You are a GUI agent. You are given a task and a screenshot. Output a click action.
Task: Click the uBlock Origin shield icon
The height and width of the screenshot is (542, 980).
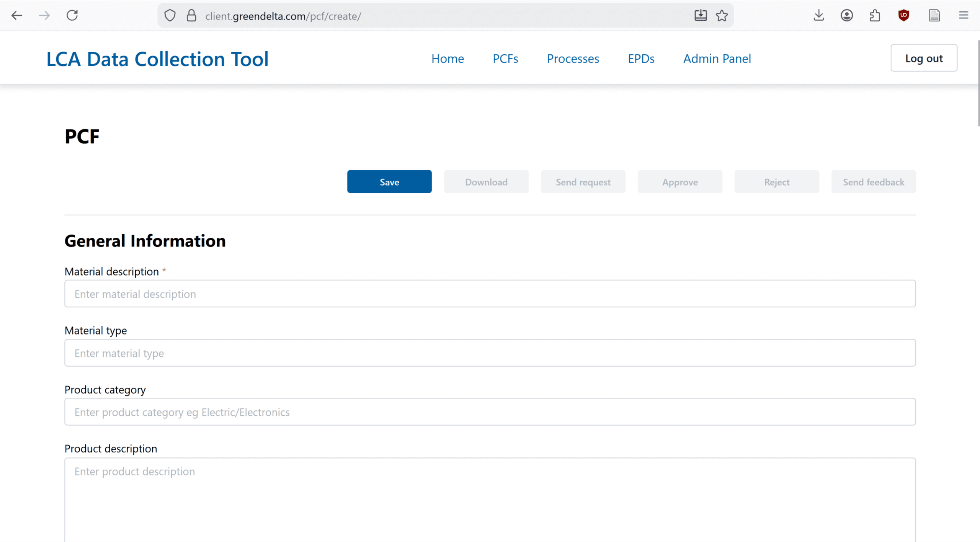(x=903, y=16)
